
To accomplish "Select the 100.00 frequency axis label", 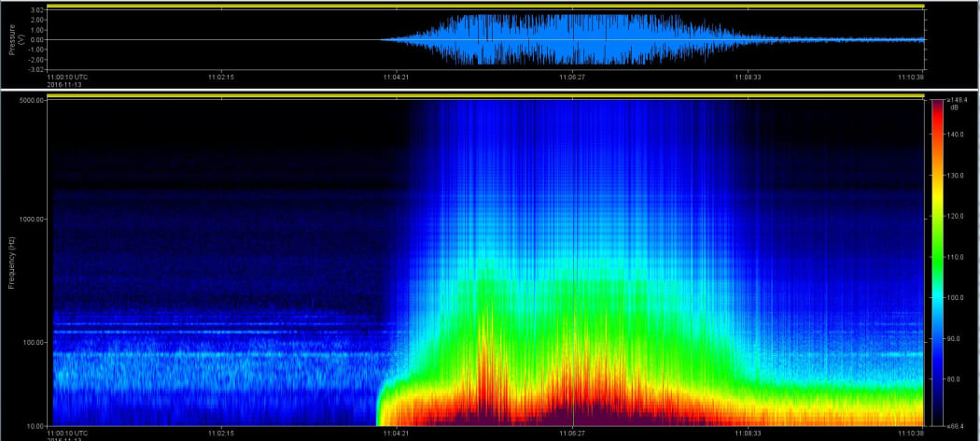I will tap(34, 342).
